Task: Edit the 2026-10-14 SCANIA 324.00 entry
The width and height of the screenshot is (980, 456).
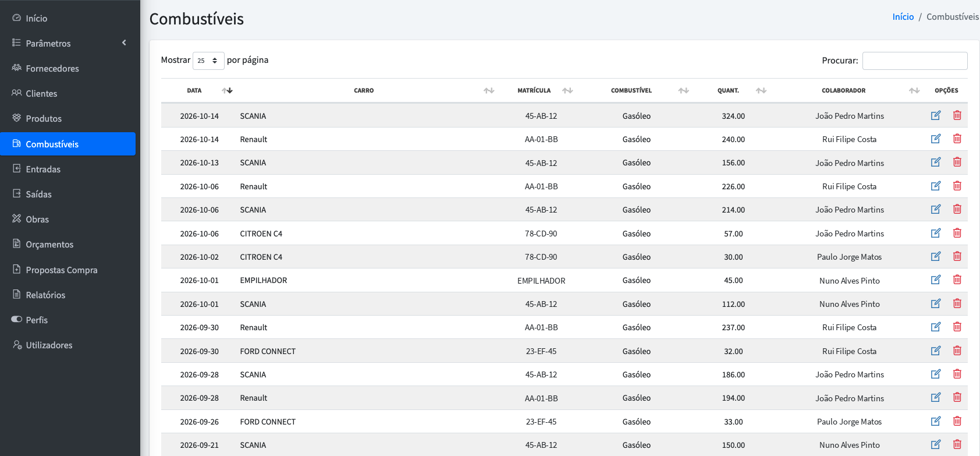Action: [x=936, y=115]
